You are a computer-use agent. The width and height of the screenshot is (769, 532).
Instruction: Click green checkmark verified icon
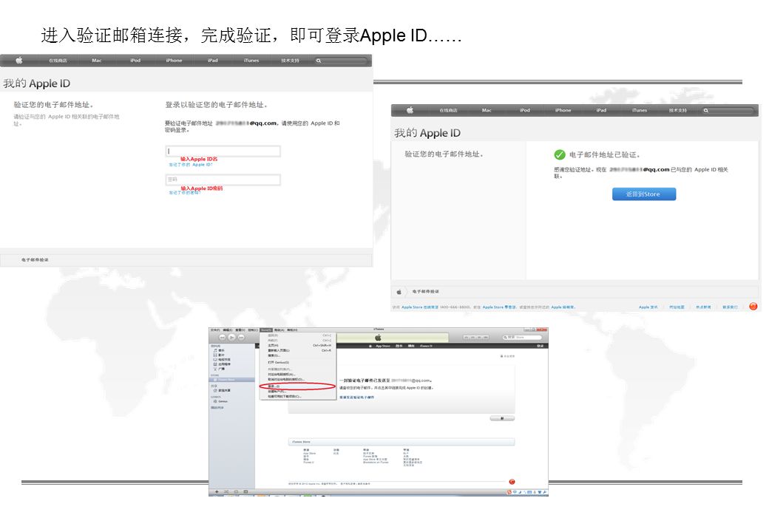tap(560, 155)
